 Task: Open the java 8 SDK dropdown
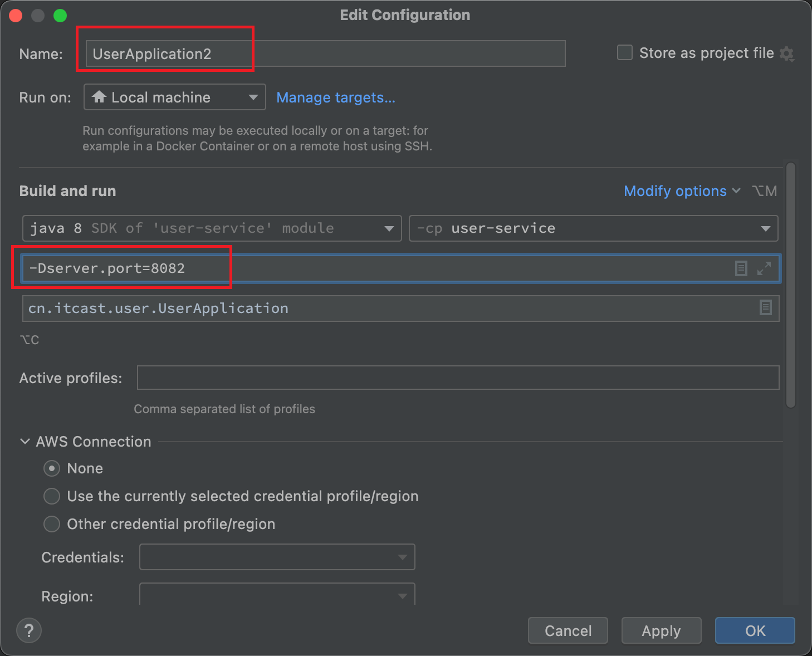pos(212,228)
